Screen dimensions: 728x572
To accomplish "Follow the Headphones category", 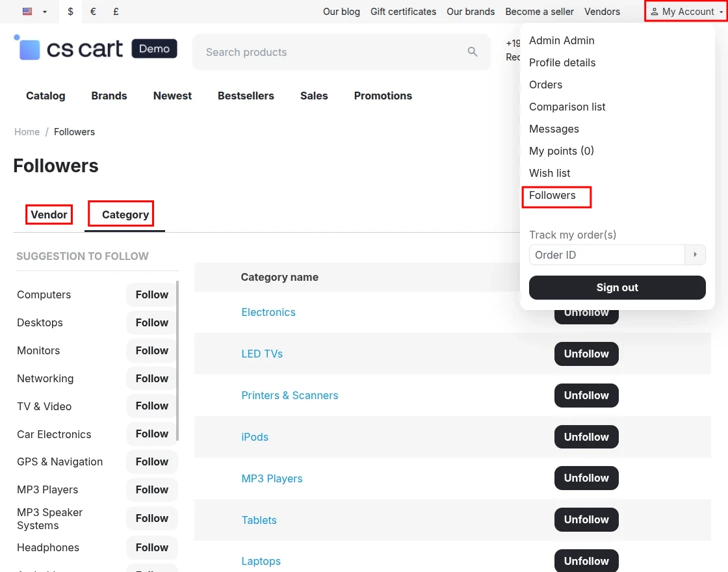I will coord(152,547).
